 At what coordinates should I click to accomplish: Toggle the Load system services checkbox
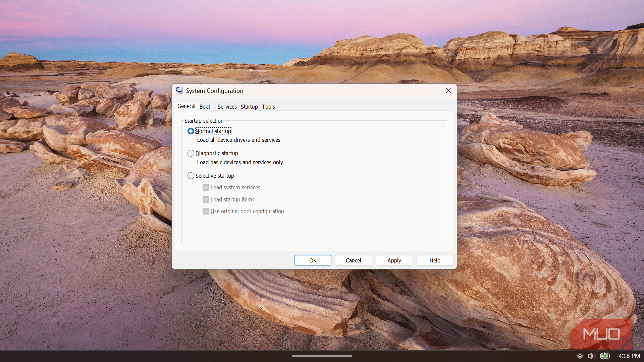pos(206,187)
